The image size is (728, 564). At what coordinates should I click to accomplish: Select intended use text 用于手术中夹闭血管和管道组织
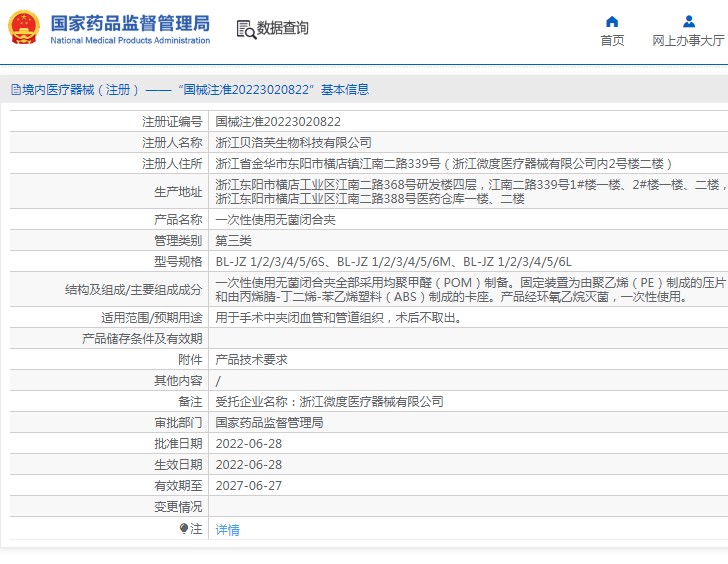pyautogui.click(x=338, y=318)
